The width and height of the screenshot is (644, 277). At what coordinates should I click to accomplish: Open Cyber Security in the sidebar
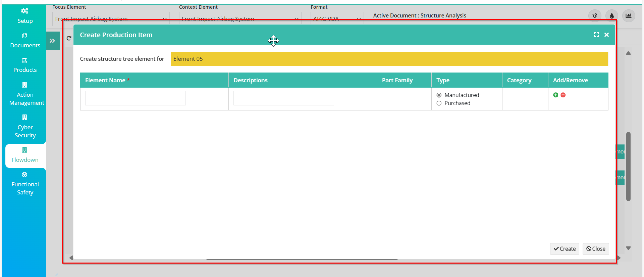tap(25, 126)
